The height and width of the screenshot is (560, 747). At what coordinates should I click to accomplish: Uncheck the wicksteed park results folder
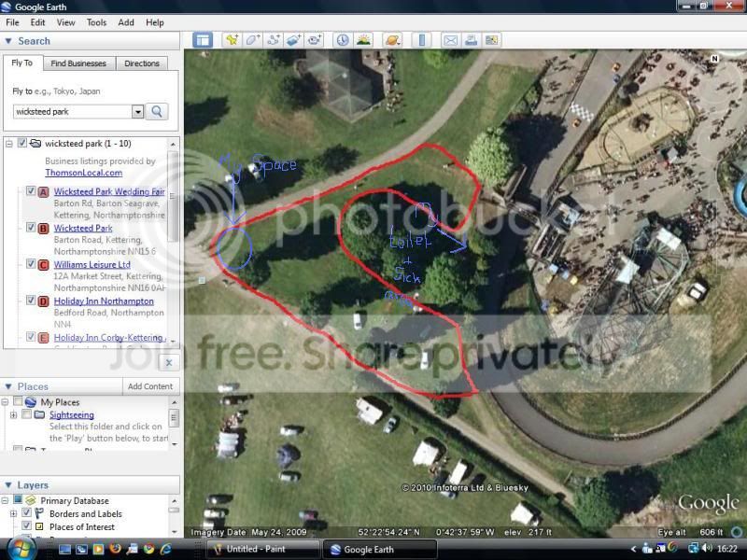click(x=21, y=143)
